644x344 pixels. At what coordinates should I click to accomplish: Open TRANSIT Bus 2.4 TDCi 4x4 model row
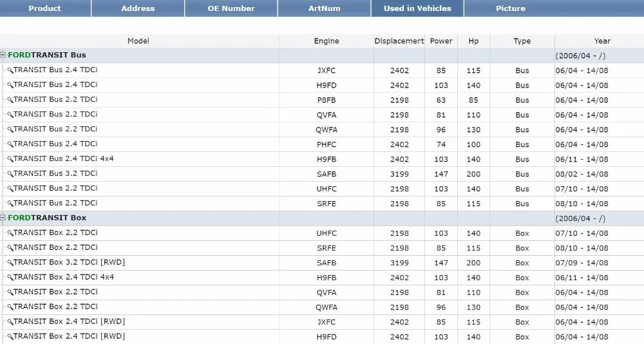[64, 158]
